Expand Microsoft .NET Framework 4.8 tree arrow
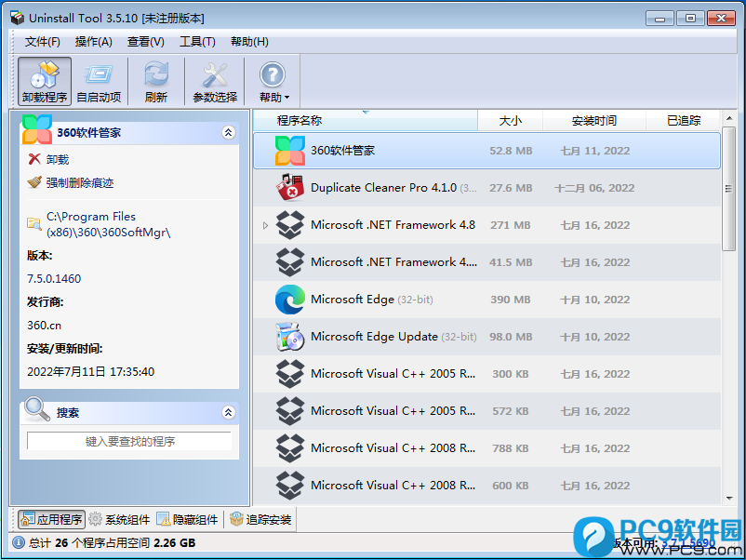The height and width of the screenshot is (560, 746). [x=265, y=225]
